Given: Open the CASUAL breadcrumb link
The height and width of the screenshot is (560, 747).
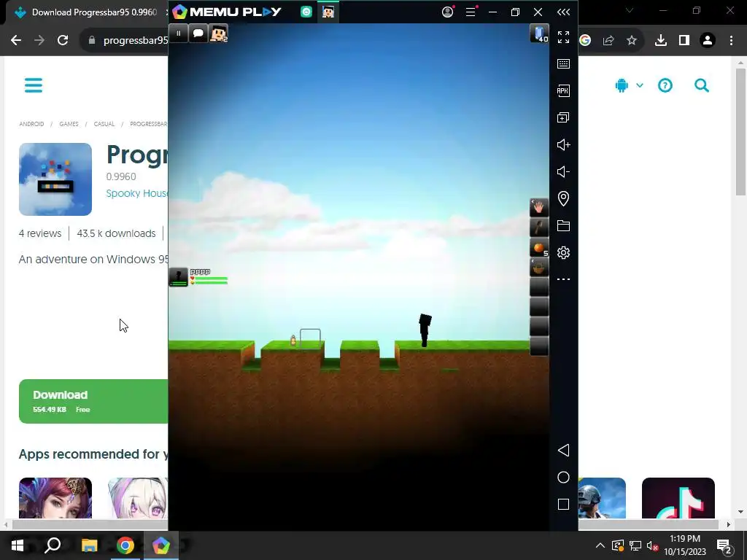Looking at the screenshot, I should click(104, 124).
